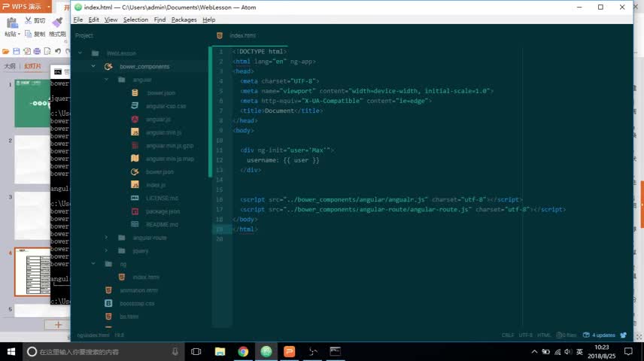Viewport: 644px width, 361px height.
Task: Show hidden tray icons chevron
Action: pos(534,351)
